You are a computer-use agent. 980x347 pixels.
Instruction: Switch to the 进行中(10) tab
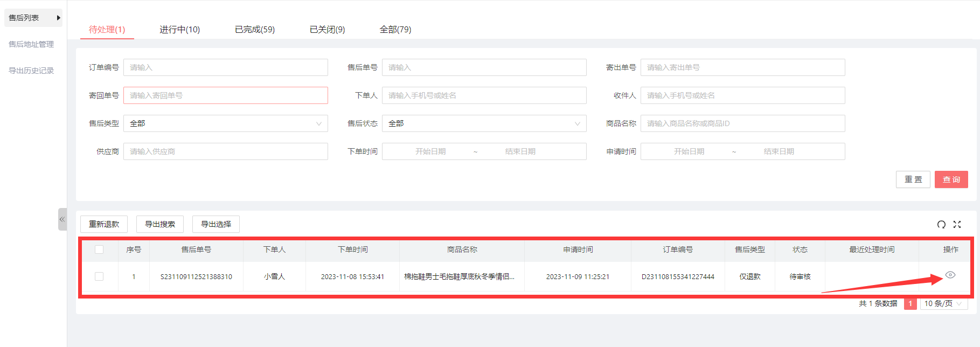tap(179, 30)
